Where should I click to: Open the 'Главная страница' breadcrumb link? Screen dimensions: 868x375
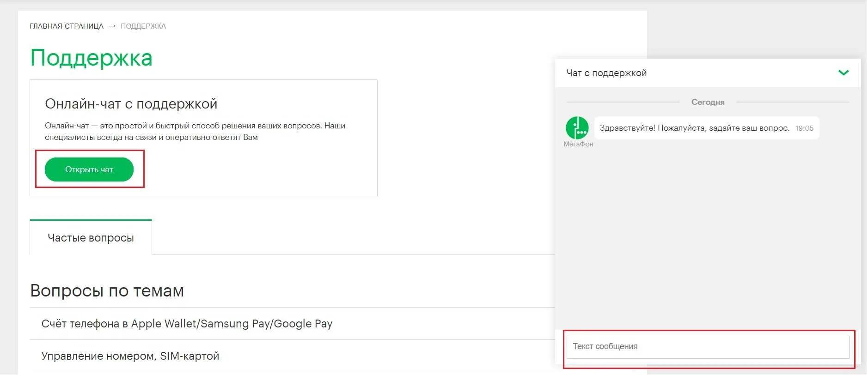(x=67, y=26)
